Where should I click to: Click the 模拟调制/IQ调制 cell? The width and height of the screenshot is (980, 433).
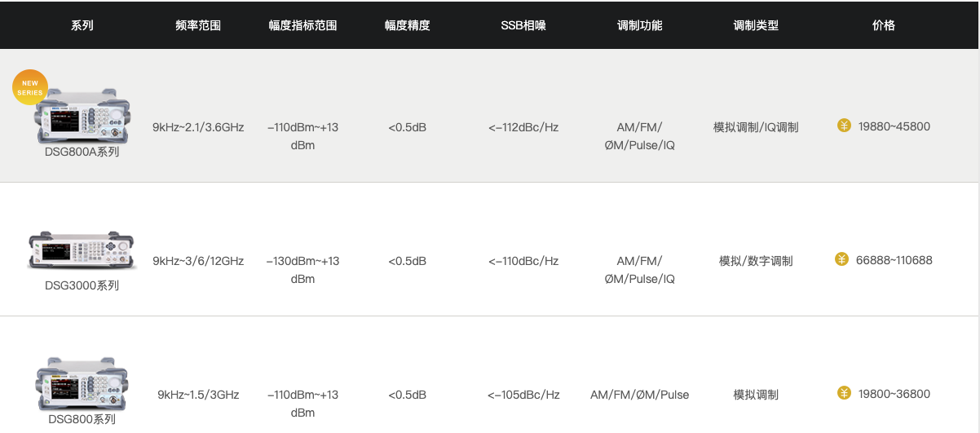tap(756, 127)
